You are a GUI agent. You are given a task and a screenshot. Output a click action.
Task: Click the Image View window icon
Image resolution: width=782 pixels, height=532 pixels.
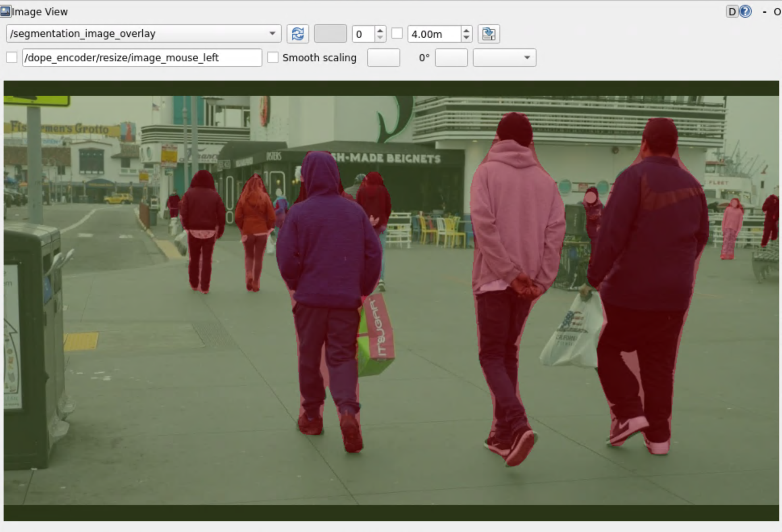(6, 11)
